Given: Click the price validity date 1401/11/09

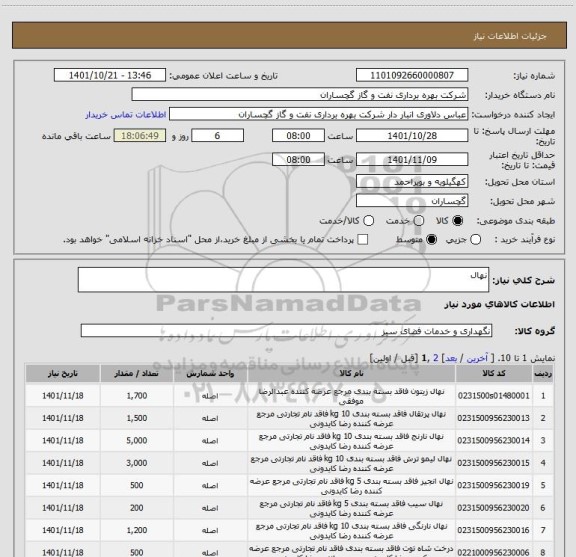Looking at the screenshot, I should point(412,160).
